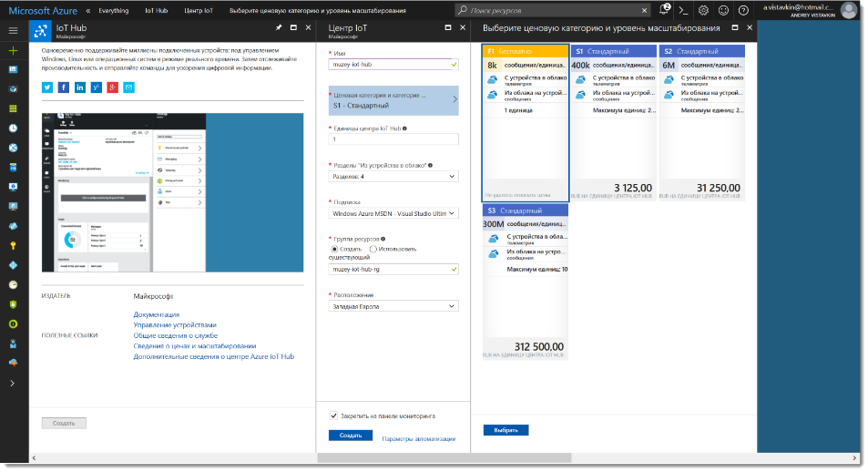Open Общие сведения о службе link

(x=176, y=335)
